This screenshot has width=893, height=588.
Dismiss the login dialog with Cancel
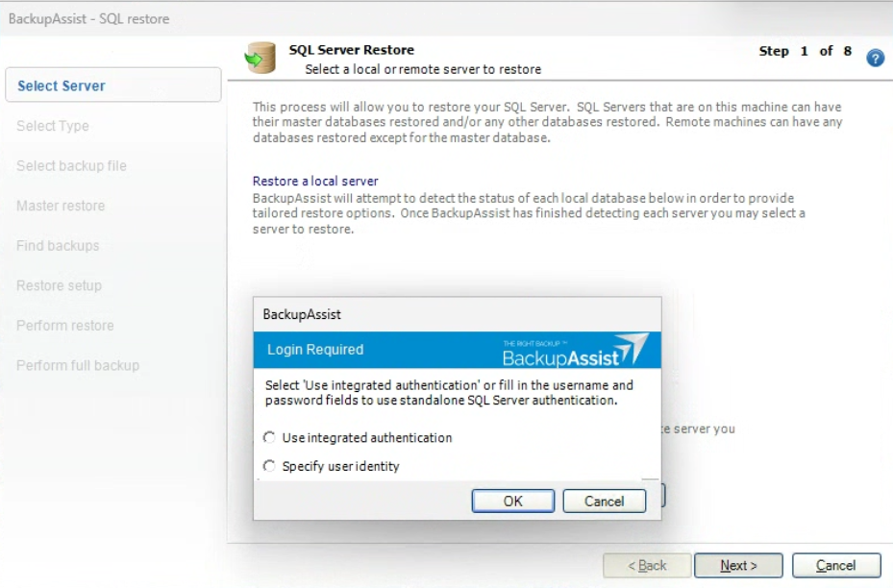(604, 501)
